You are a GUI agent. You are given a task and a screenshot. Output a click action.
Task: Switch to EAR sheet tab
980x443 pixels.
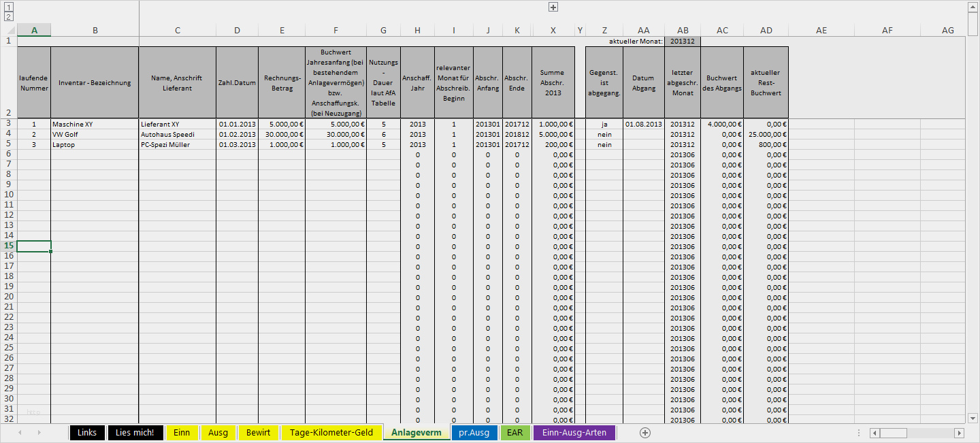pyautogui.click(x=515, y=433)
